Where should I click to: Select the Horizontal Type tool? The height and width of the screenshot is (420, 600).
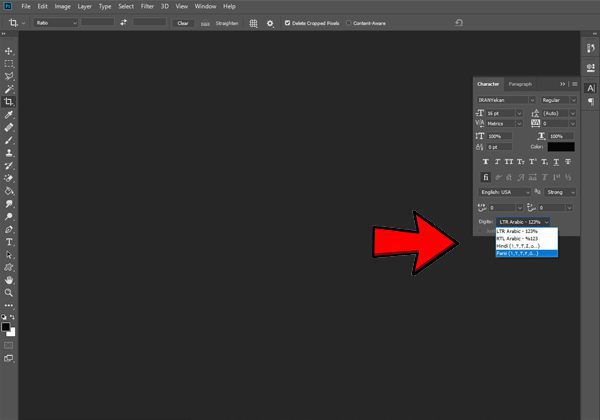coord(8,242)
